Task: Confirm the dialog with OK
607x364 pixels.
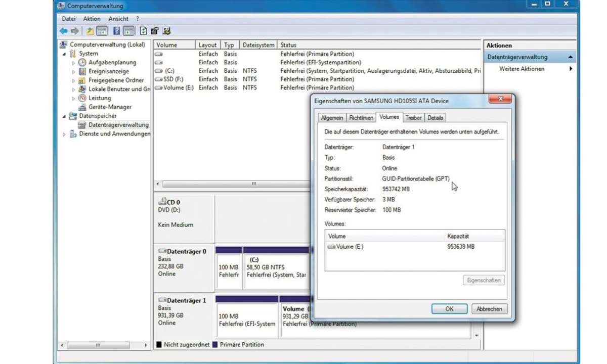Action: click(x=449, y=309)
